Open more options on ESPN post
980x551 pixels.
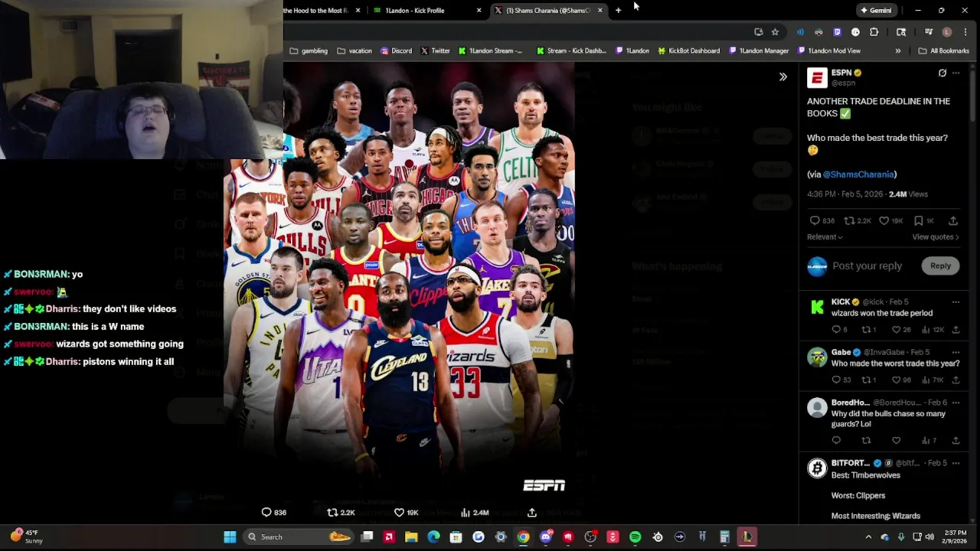click(x=955, y=73)
